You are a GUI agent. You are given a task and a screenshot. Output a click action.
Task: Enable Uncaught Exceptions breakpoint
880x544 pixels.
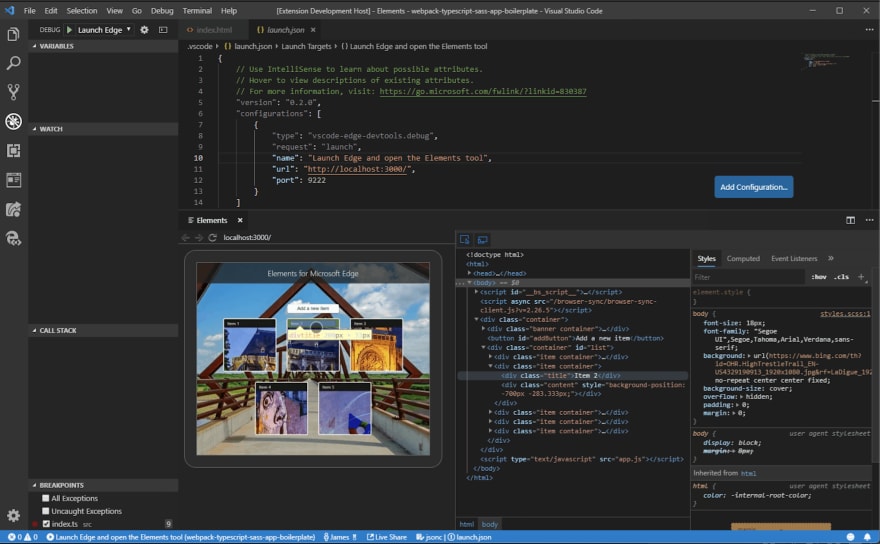point(45,511)
